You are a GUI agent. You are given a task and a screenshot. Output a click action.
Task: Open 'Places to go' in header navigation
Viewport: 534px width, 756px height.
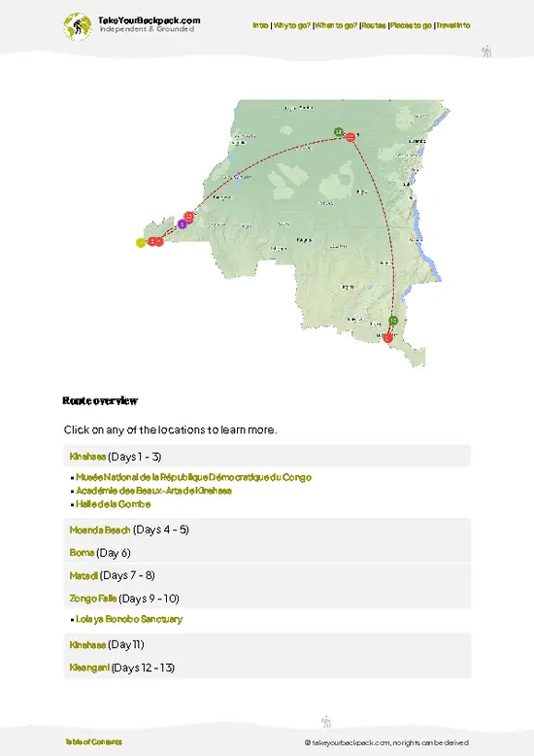(411, 25)
